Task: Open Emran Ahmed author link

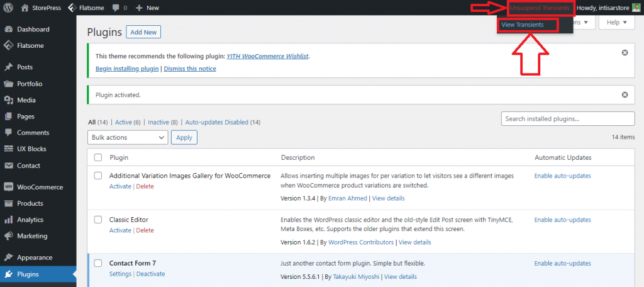Action: coord(347,198)
